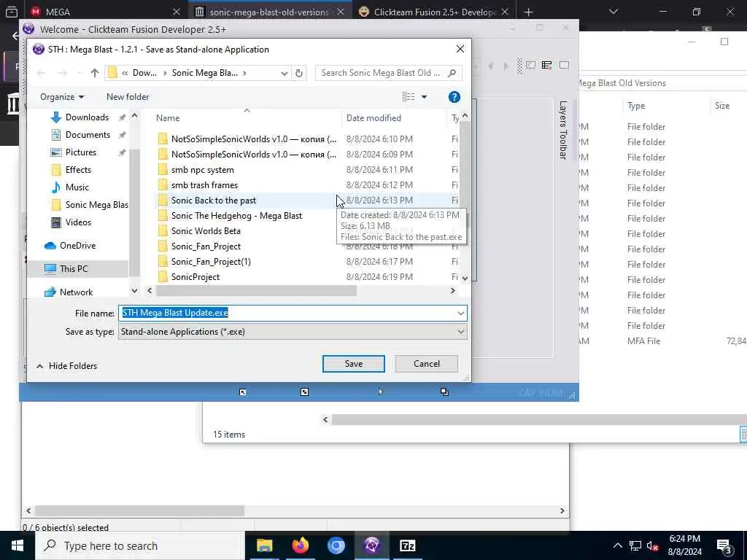Viewport: 747px width, 560px height.
Task: Select the Sonic_Fan_Project(1) folder
Action: [x=211, y=262]
